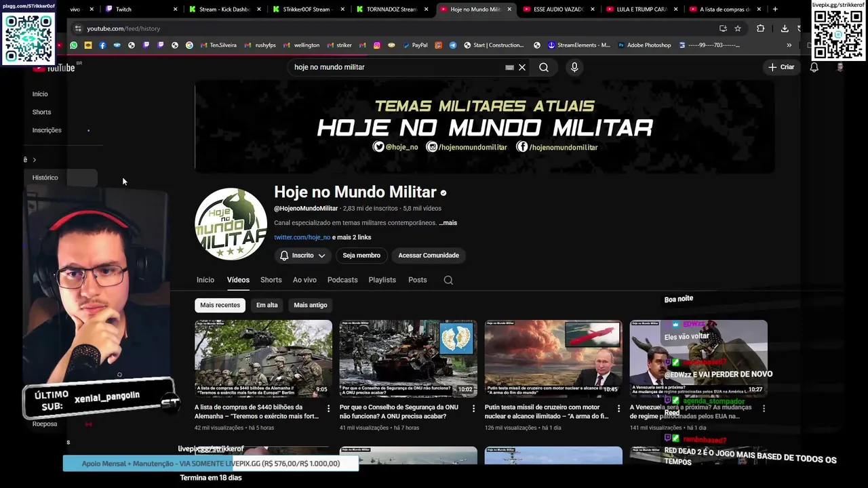This screenshot has height=488, width=868.
Task: Switch to the Ao vivo tab
Action: [x=304, y=280]
